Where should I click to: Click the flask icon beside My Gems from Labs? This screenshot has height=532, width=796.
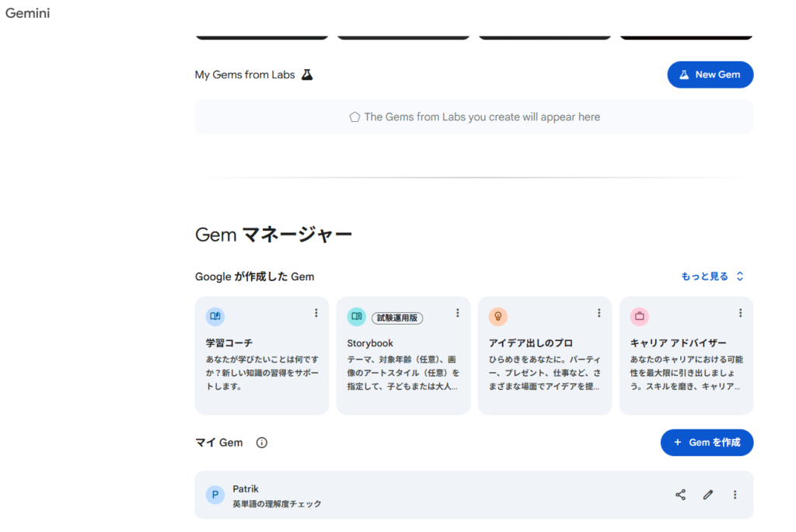point(307,75)
